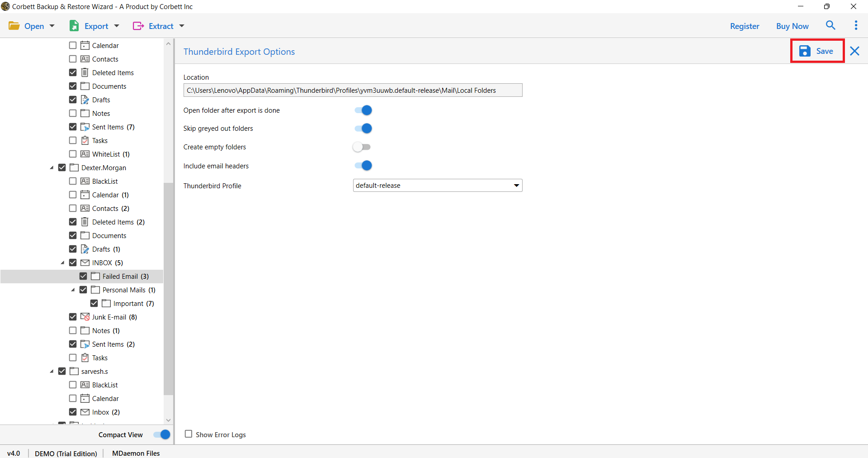The height and width of the screenshot is (458, 868).
Task: Click the Dexter.Morgan folder icon
Action: (x=74, y=167)
